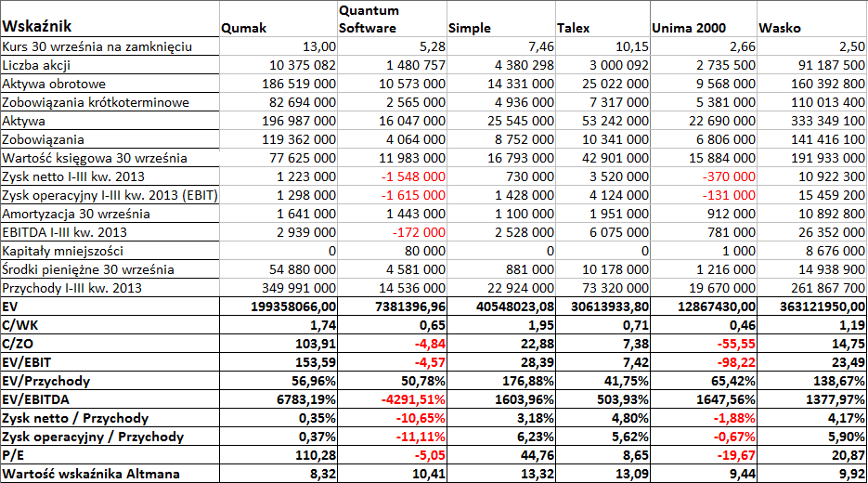Select Zysk netto / Przychody label
The image size is (868, 483).
(x=75, y=418)
